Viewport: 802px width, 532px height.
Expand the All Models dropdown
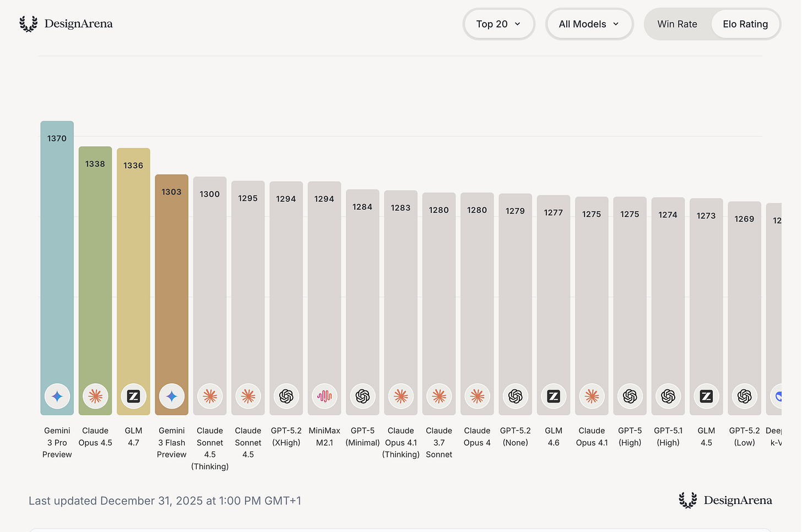click(589, 24)
